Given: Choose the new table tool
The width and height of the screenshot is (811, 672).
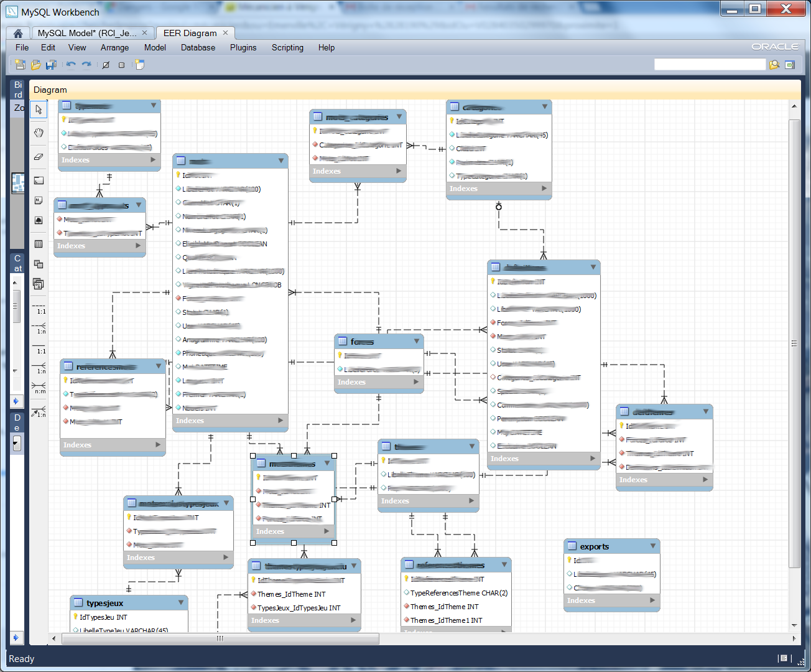Looking at the screenshot, I should [39, 244].
